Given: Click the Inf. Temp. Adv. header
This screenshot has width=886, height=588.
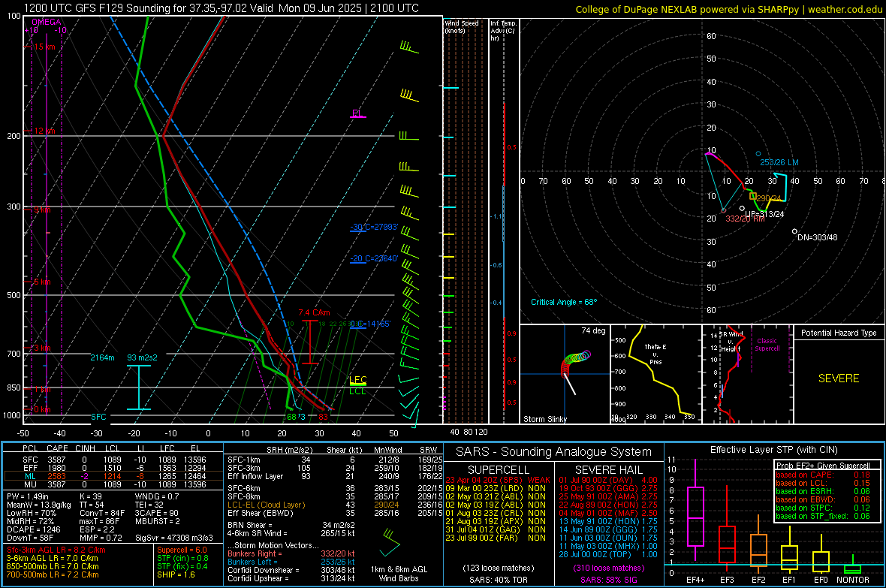Looking at the screenshot, I should point(503,31).
